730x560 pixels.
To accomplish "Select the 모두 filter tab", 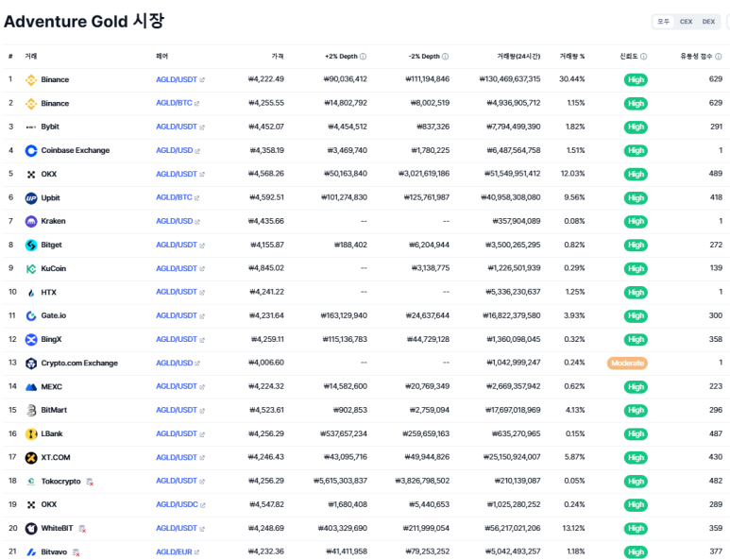I will [x=664, y=22].
